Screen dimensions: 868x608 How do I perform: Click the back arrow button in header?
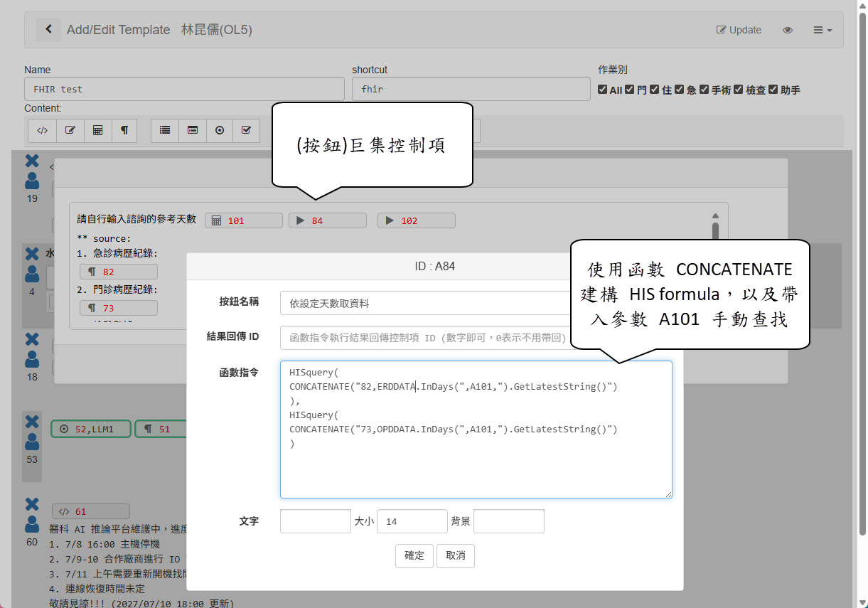[48, 29]
